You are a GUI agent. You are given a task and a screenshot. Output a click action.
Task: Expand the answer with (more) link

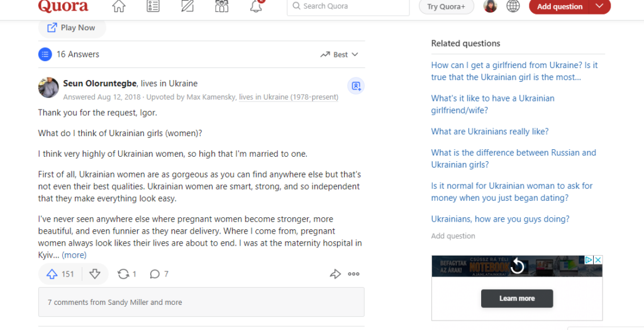click(x=74, y=255)
